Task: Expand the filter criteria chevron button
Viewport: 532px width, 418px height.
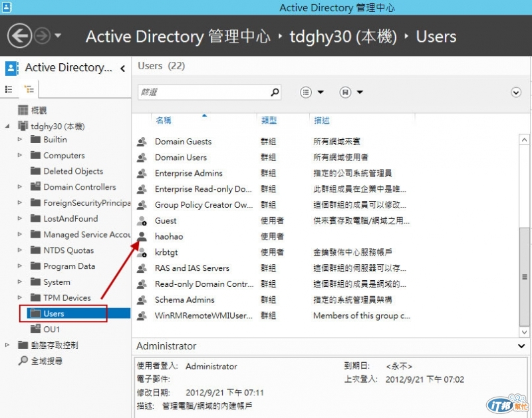Action: tap(516, 92)
